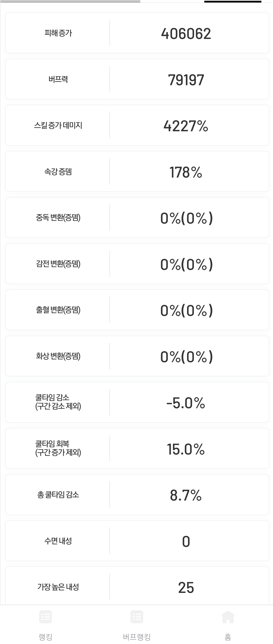Tap the 버프랭킹 list icon
The height and width of the screenshot is (644, 273).
pos(137,617)
